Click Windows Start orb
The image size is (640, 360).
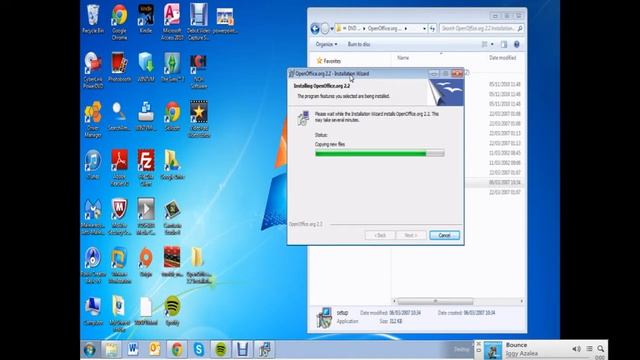90,349
